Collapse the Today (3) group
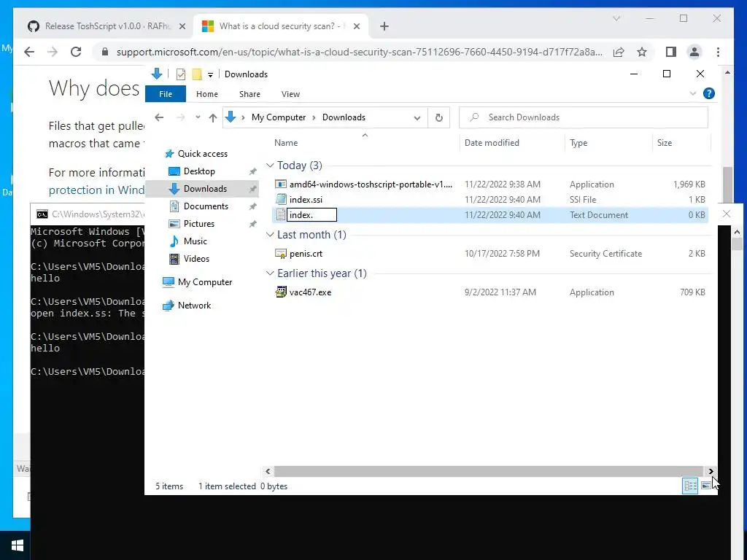Image resolution: width=747 pixels, height=560 pixels. 270,166
